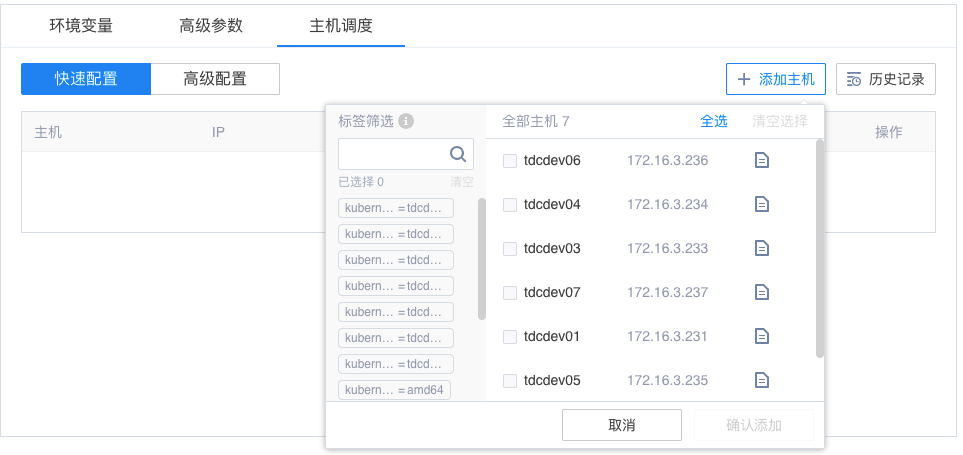The width and height of the screenshot is (963, 455).
Task: Click IP address 172.16.3.234
Action: [x=668, y=204]
